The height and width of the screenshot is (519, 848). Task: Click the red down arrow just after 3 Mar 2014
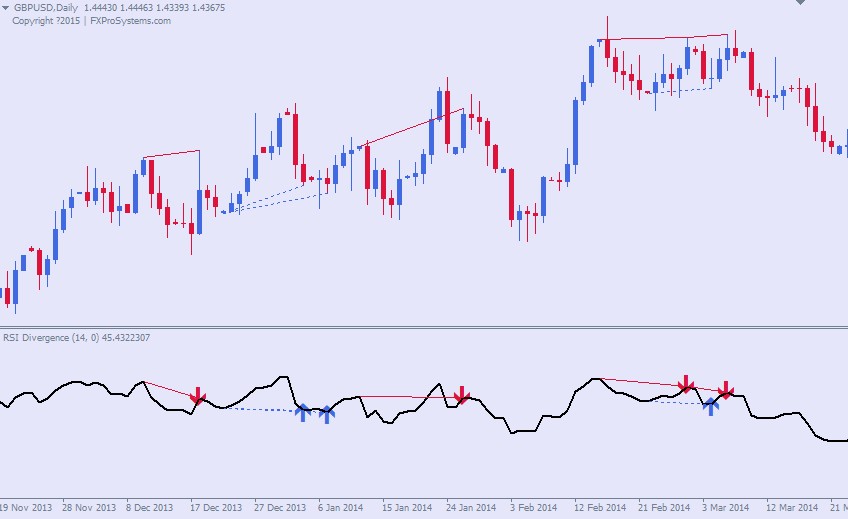pyautogui.click(x=725, y=390)
